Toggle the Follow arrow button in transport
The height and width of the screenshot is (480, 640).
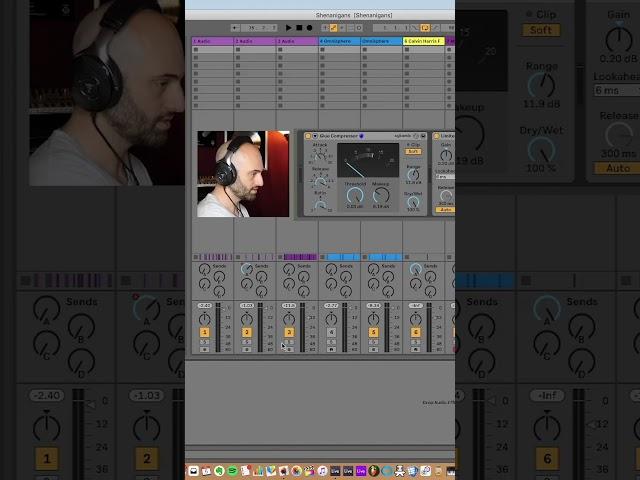click(235, 28)
